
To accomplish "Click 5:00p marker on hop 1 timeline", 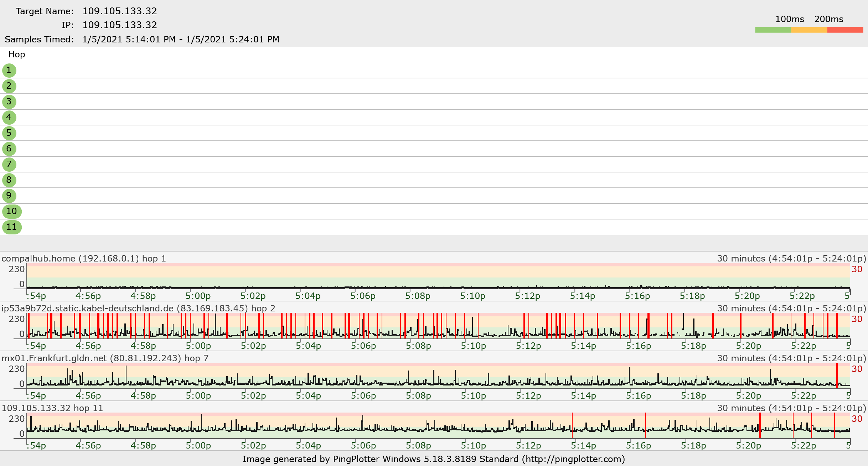I will pyautogui.click(x=198, y=296).
